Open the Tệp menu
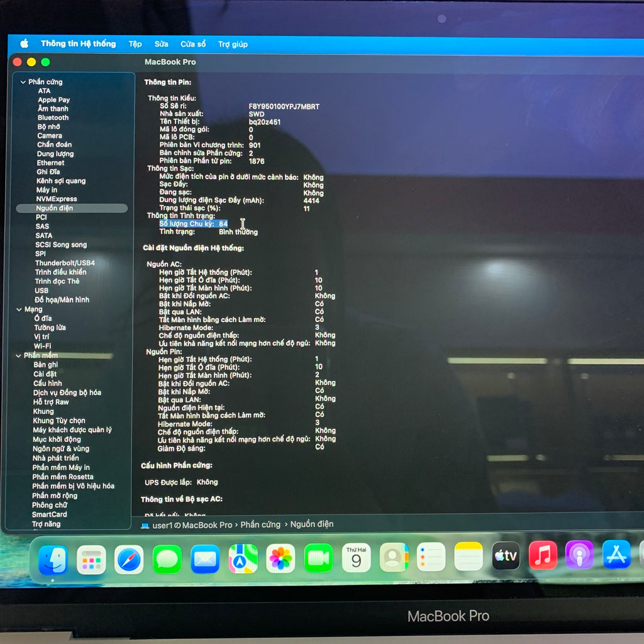This screenshot has width=644, height=644. coord(135,44)
